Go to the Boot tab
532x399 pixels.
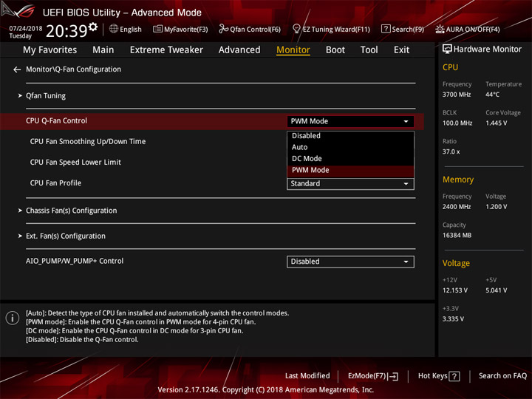pos(335,50)
